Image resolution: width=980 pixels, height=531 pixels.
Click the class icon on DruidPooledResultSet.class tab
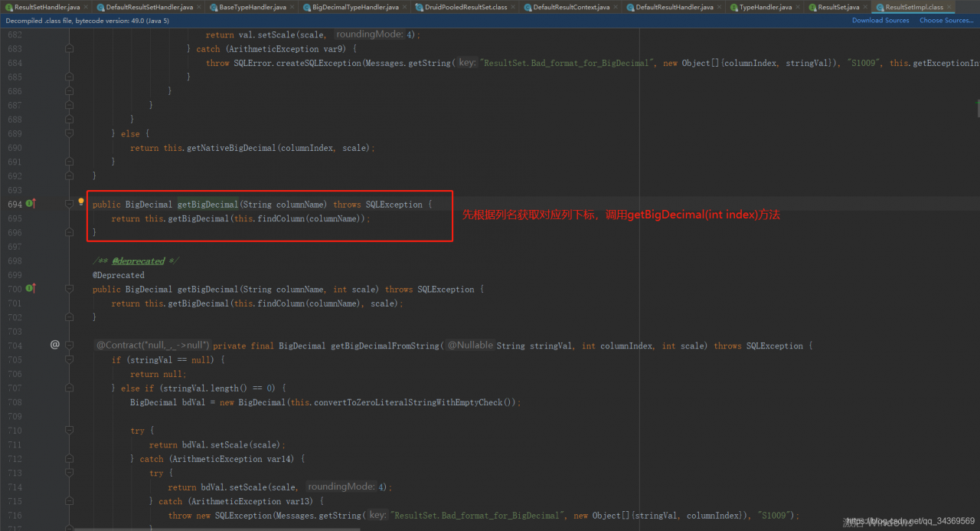420,7
